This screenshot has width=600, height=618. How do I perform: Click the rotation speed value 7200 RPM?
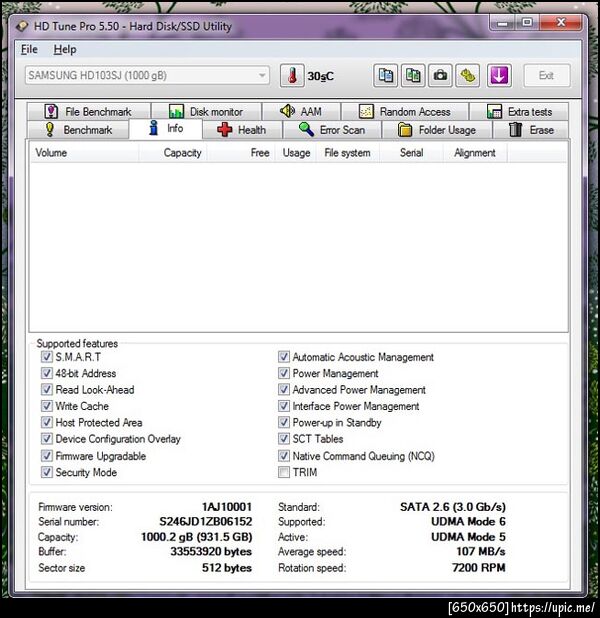pos(479,568)
